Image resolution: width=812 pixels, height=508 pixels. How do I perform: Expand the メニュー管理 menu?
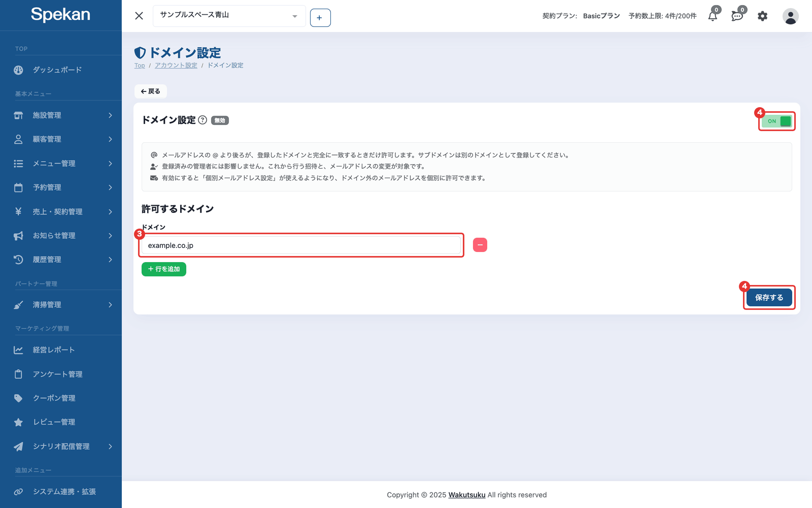click(x=61, y=164)
